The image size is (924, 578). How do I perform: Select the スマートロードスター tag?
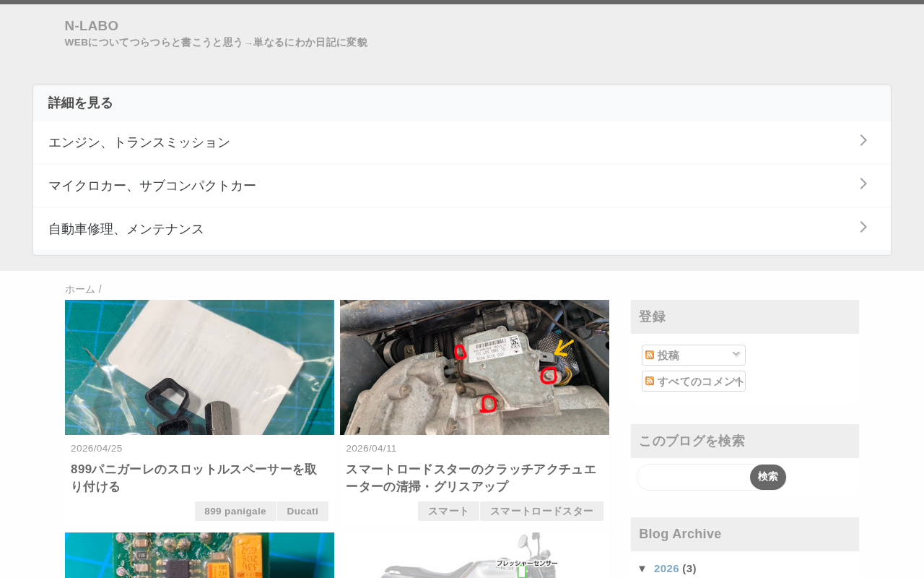coord(542,512)
